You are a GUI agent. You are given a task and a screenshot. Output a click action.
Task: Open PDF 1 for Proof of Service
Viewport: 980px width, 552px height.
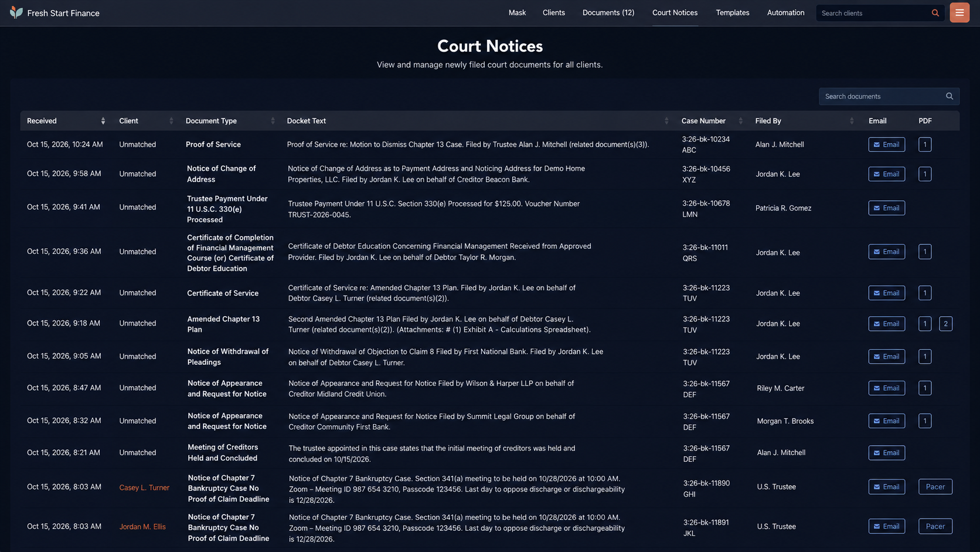pos(925,144)
